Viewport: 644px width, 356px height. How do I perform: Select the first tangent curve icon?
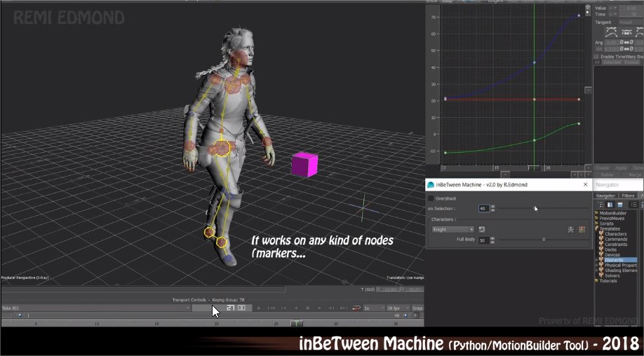tap(611, 32)
